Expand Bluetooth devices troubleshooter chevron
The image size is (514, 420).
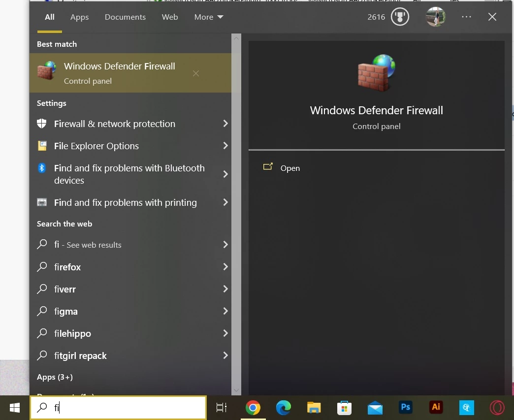225,174
